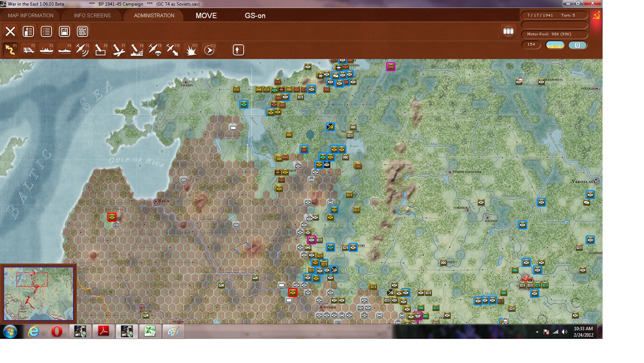
Task: Select the F7 bomb airfield mode icon
Action: point(119,50)
